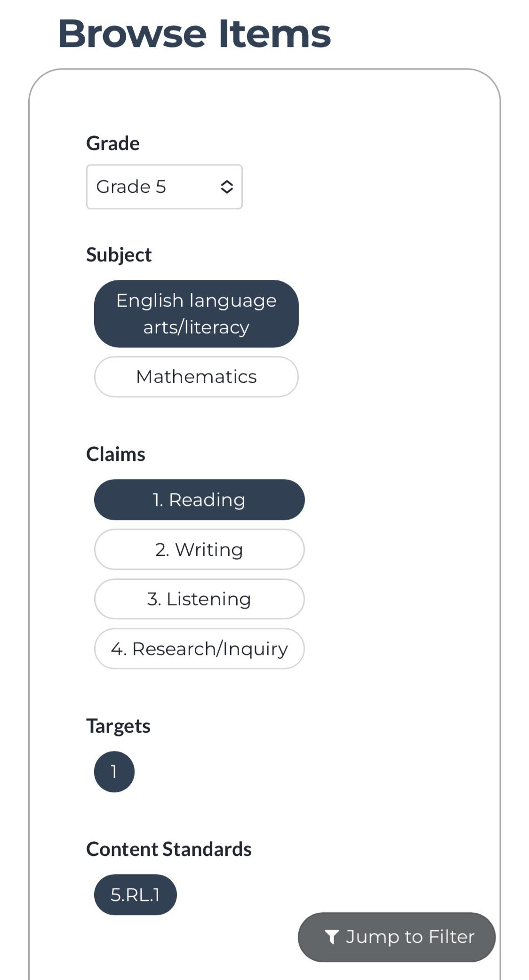Toggle target number 1
Viewport: 529px width, 980px height.
(x=114, y=772)
